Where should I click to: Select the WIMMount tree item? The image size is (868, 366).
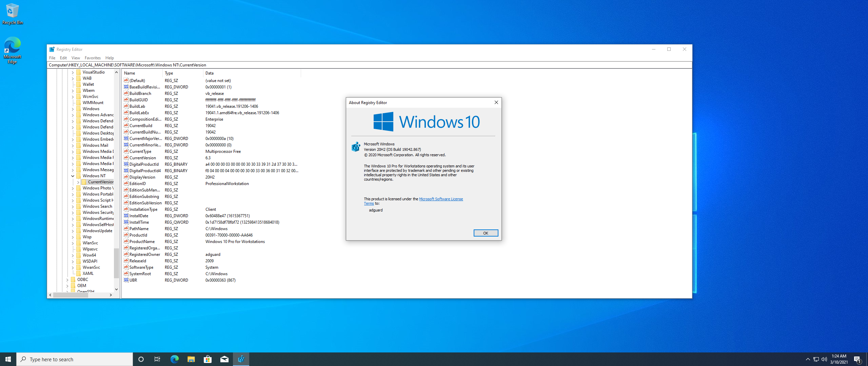(93, 103)
